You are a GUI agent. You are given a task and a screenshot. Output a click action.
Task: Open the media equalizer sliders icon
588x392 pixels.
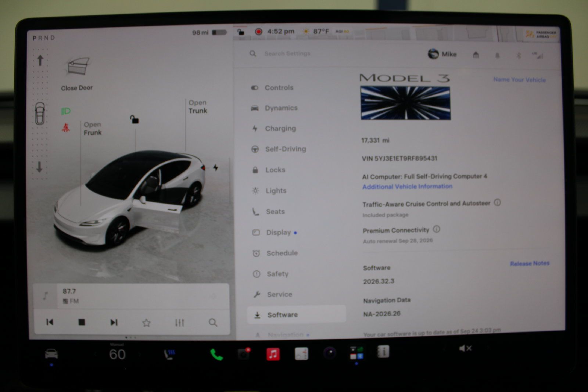pyautogui.click(x=180, y=323)
